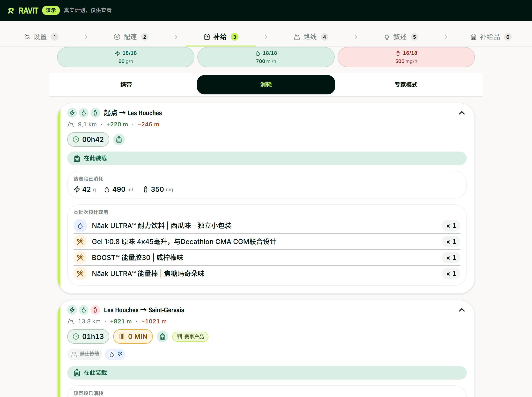Open the 路线 step tab
This screenshot has height=397, width=532.
click(311, 37)
